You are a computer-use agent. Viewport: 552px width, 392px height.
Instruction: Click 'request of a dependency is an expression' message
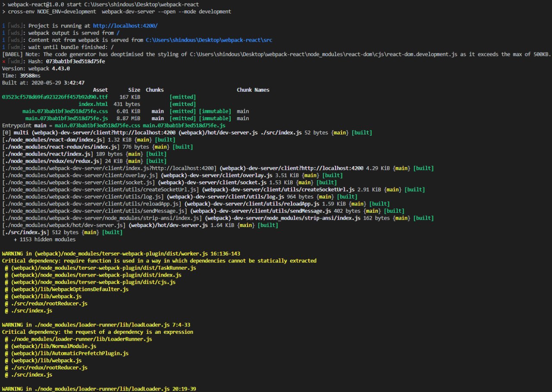click(97, 332)
